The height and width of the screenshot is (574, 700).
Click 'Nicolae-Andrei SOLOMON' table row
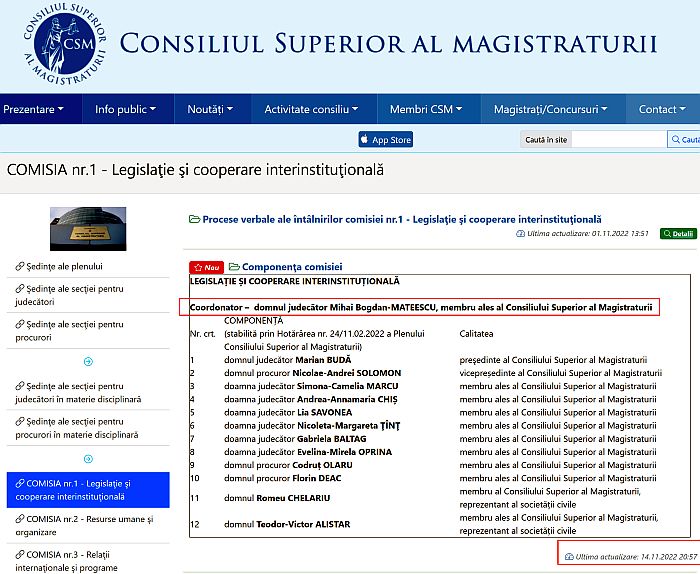coord(426,373)
